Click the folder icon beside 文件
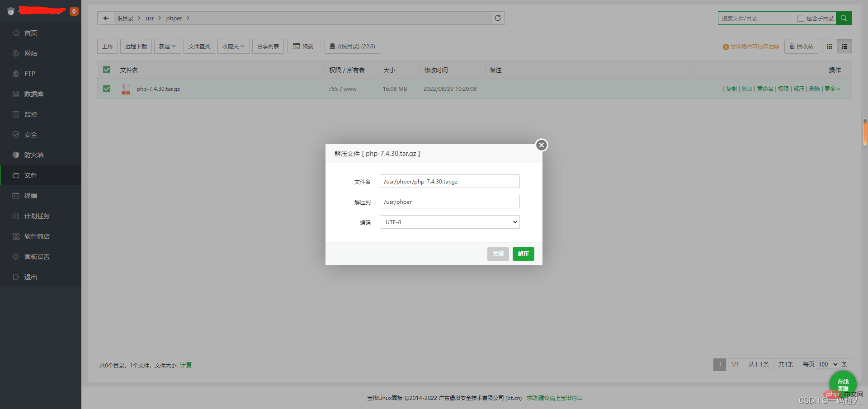The width and height of the screenshot is (868, 409). [16, 175]
